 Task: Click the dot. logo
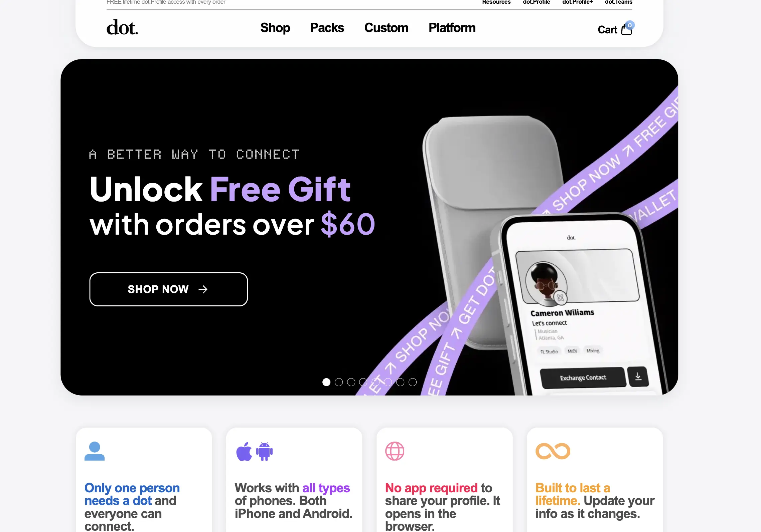coord(122,27)
